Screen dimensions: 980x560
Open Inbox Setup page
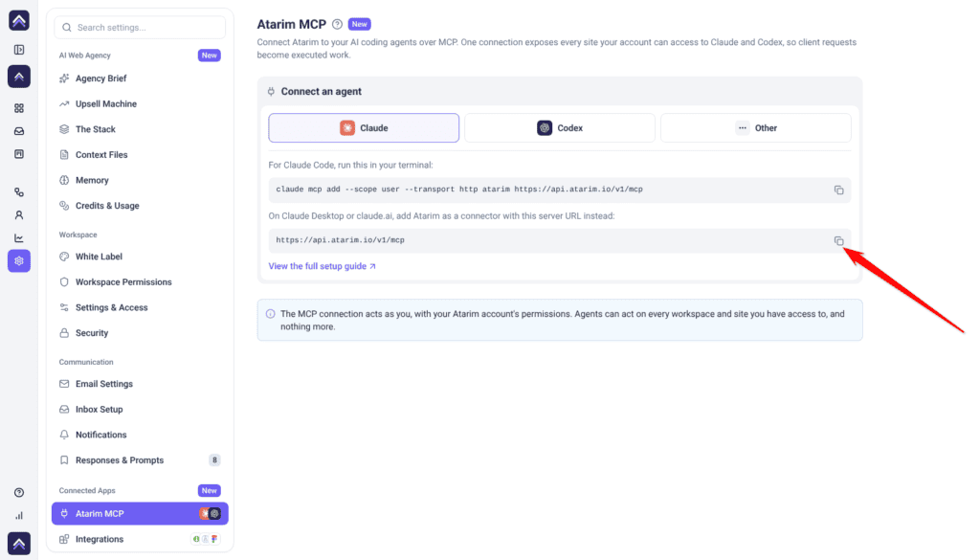click(140, 410)
